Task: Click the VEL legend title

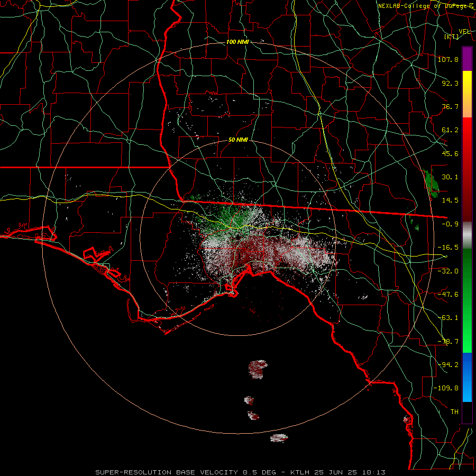Action: tap(464, 31)
